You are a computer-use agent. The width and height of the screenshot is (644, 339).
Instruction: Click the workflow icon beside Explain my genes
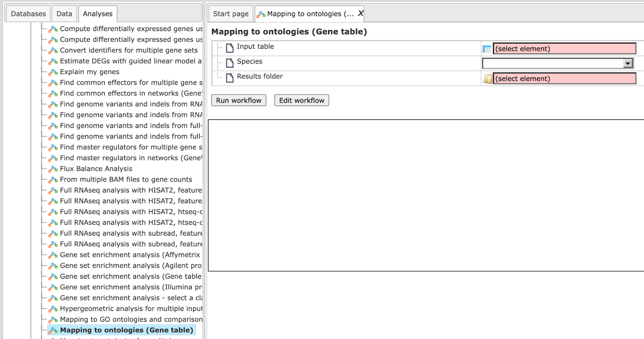pos(53,72)
